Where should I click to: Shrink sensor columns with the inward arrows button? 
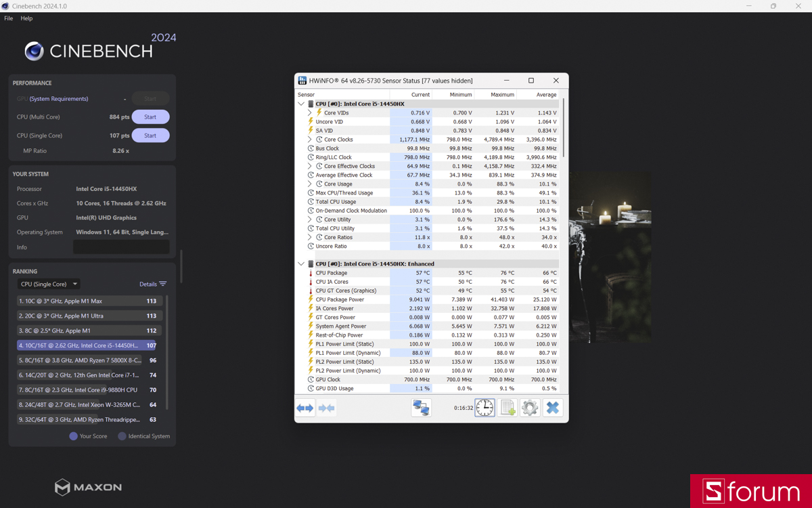pyautogui.click(x=327, y=408)
